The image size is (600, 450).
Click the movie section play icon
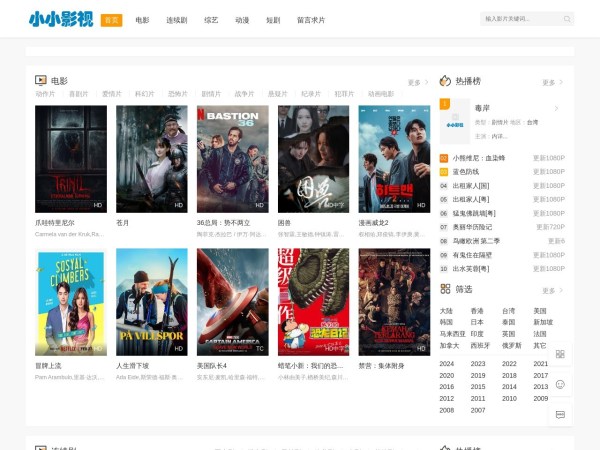[x=41, y=80]
